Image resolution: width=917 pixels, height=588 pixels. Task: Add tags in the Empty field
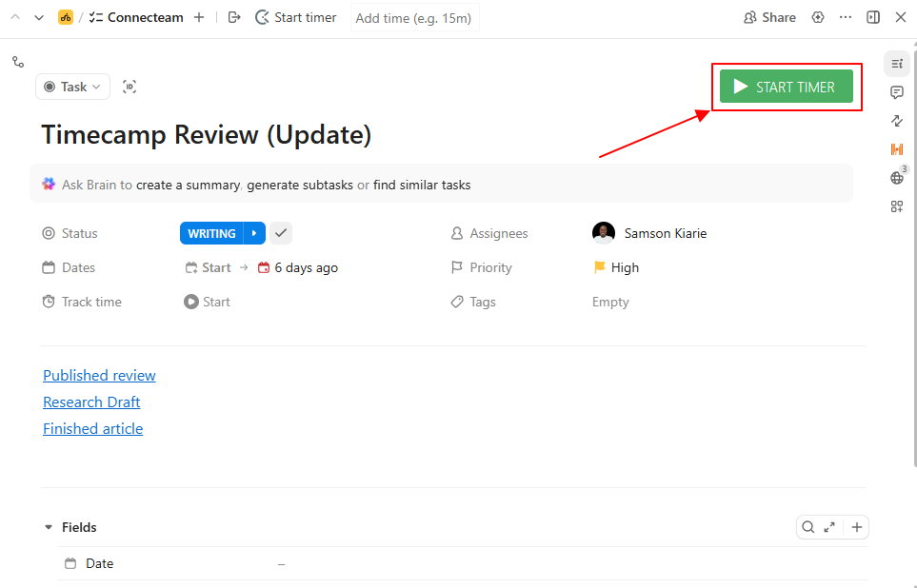pos(610,302)
